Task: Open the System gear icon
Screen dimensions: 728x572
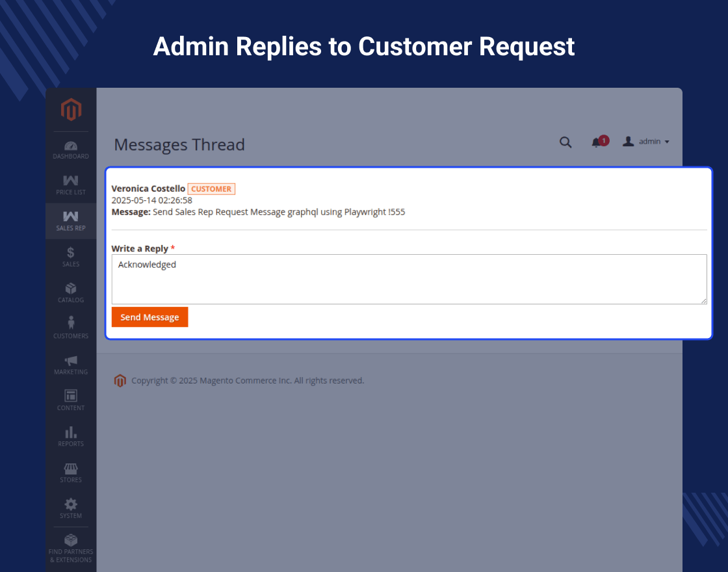Action: (71, 504)
